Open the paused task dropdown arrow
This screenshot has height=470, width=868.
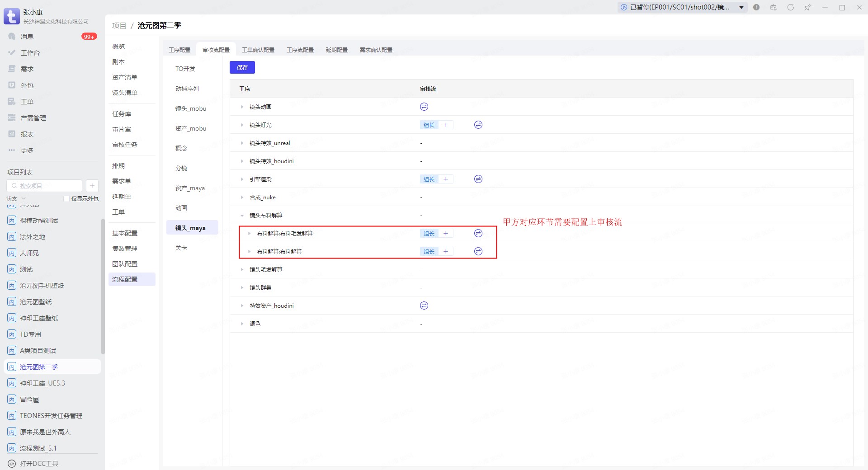tap(741, 7)
